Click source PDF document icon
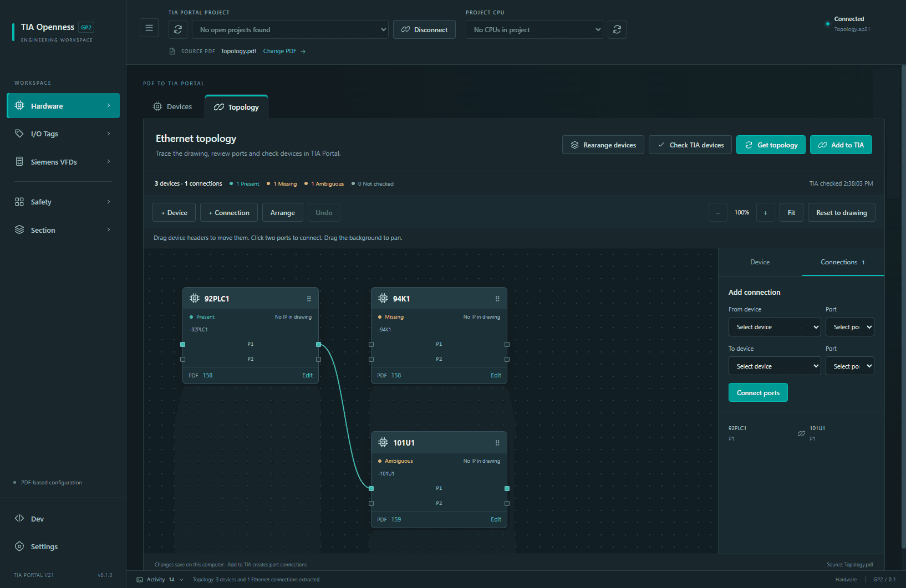 [172, 51]
